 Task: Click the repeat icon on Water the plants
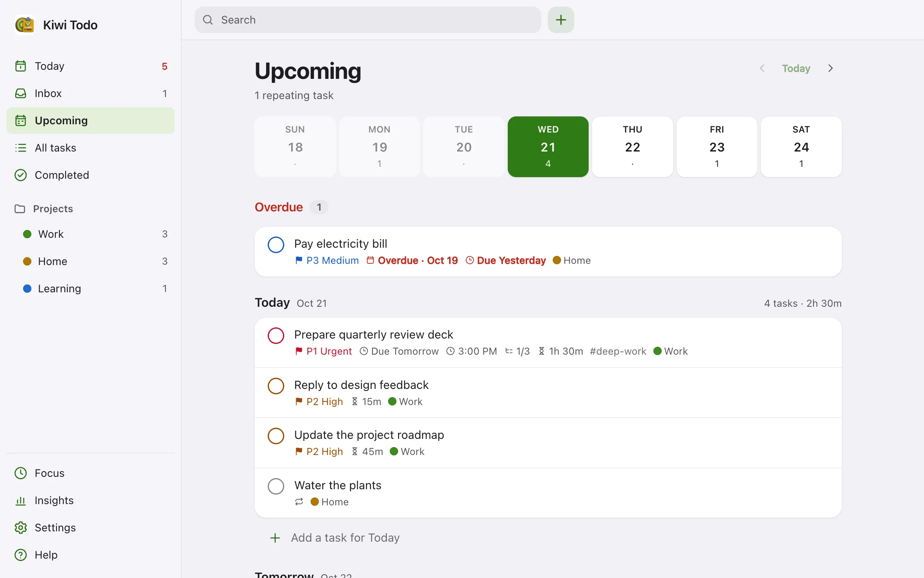[299, 502]
